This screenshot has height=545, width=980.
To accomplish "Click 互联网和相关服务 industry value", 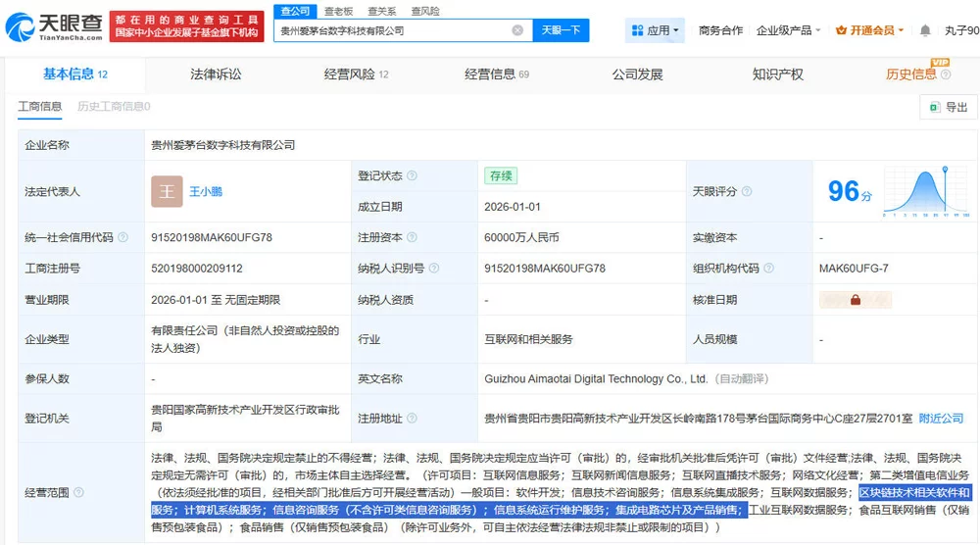I will click(x=529, y=339).
